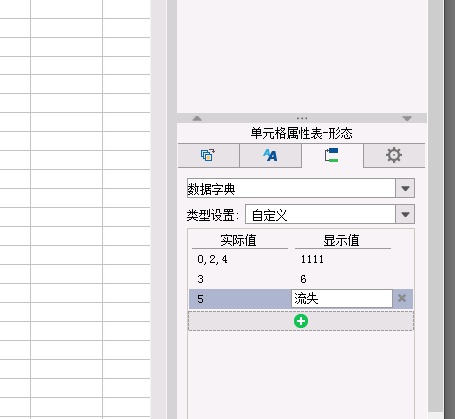Expand the 类型设置 自定义 dropdown arrow

tap(405, 214)
